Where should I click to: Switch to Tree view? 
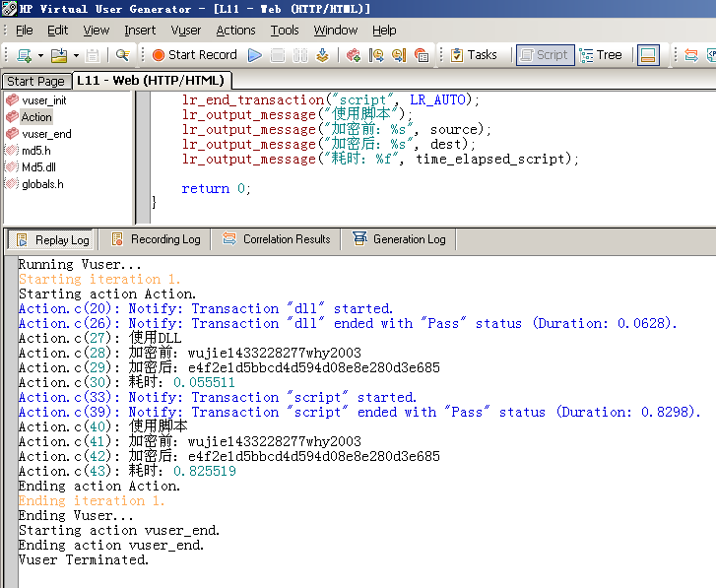[x=601, y=55]
